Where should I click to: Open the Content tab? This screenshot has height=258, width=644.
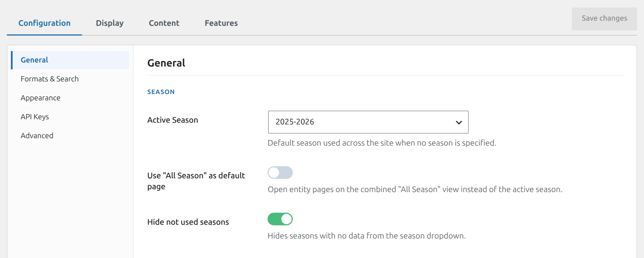pyautogui.click(x=164, y=23)
